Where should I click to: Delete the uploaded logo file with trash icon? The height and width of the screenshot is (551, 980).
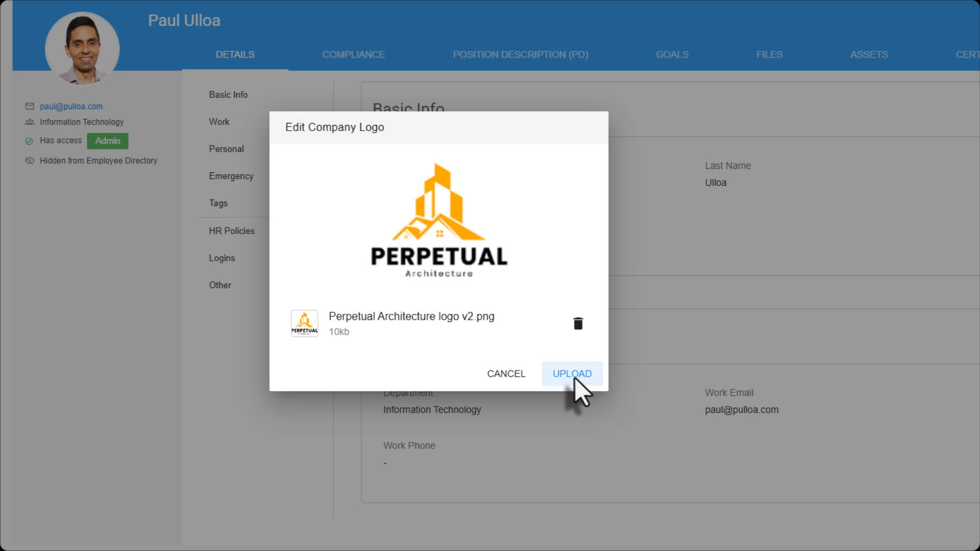pos(578,323)
